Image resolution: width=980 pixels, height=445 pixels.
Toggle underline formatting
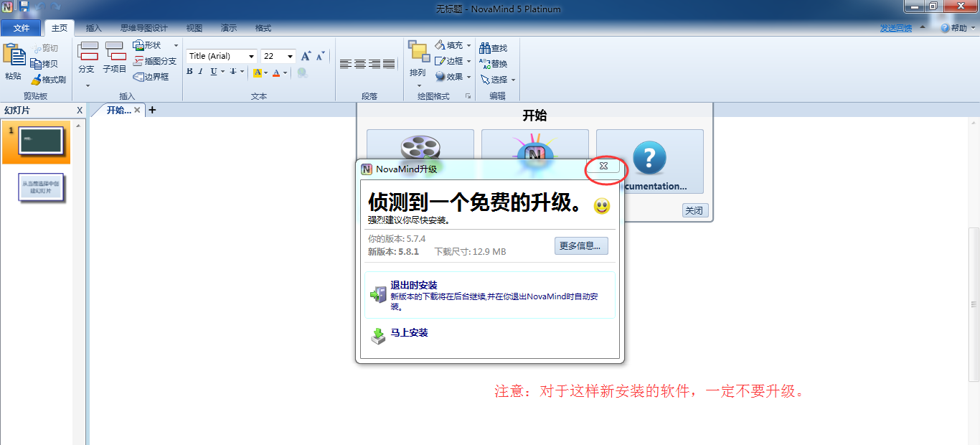(214, 72)
